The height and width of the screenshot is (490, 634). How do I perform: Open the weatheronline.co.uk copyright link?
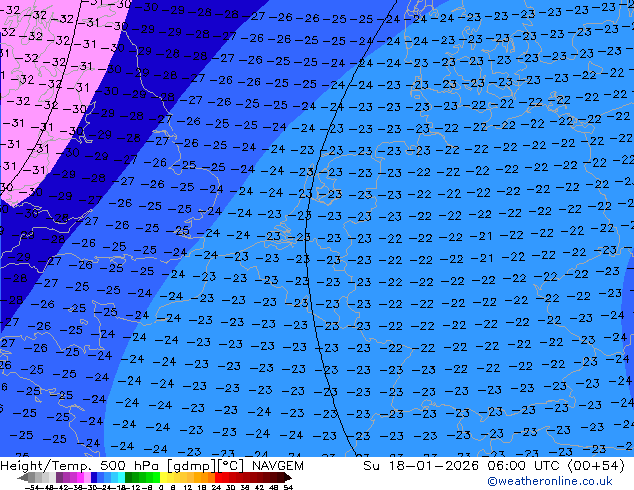tap(550, 481)
